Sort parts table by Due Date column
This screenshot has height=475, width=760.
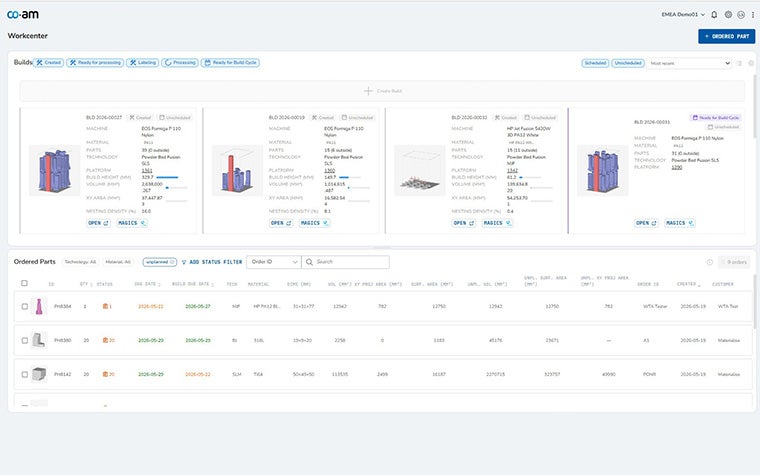tap(147, 284)
